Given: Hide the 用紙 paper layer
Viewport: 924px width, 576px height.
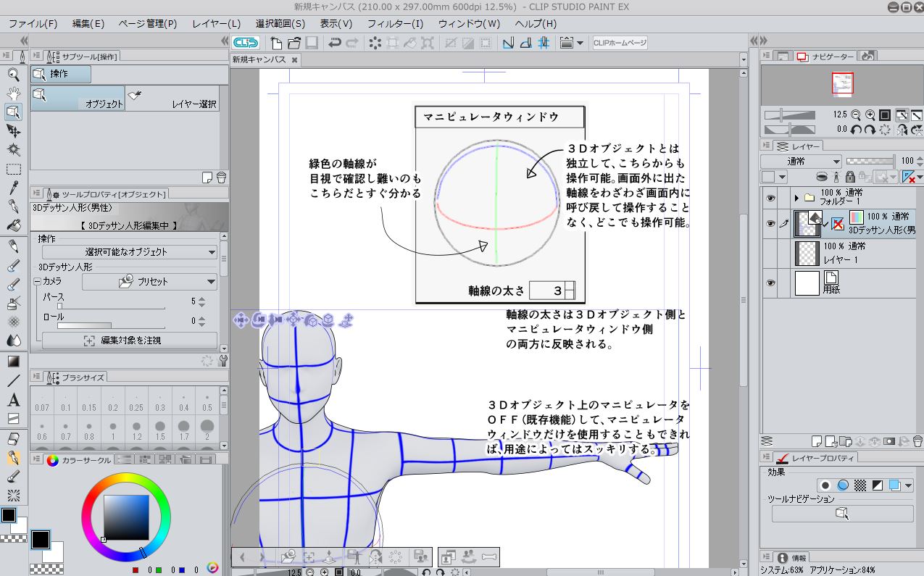Looking at the screenshot, I should 770,283.
